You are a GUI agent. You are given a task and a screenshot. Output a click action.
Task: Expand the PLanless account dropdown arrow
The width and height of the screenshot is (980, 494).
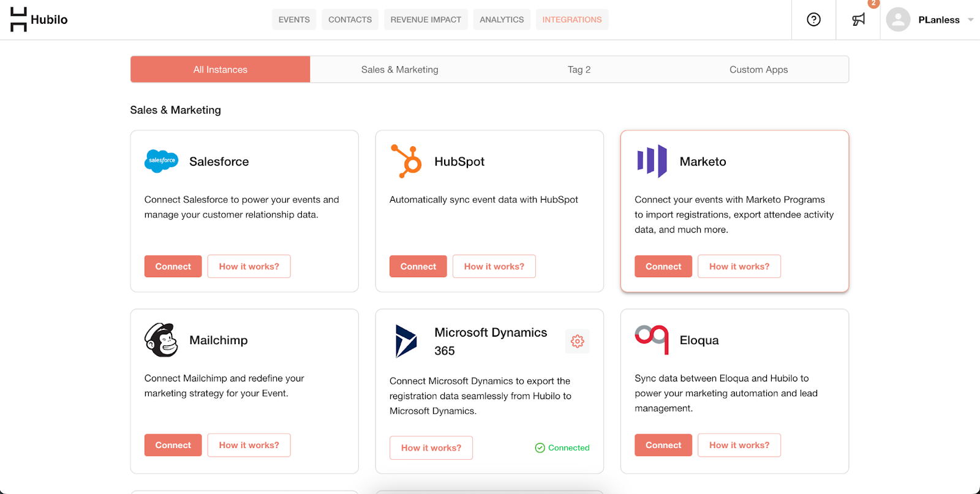pyautogui.click(x=971, y=20)
